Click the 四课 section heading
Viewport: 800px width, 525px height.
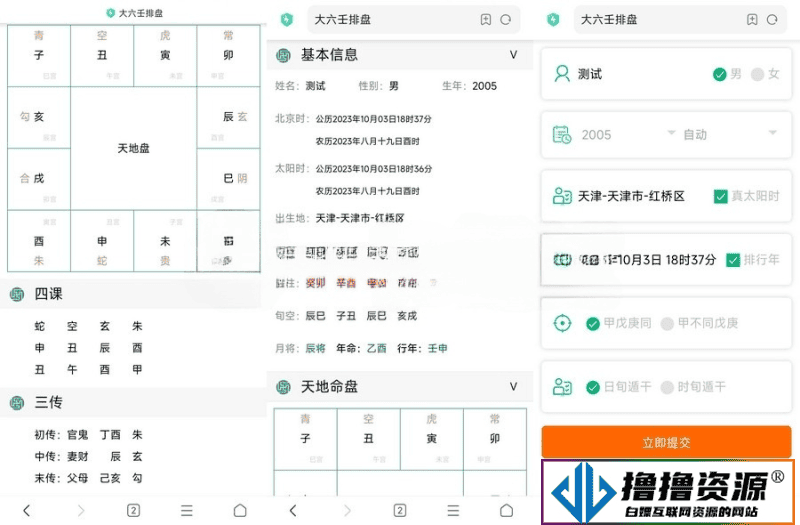pos(48,294)
